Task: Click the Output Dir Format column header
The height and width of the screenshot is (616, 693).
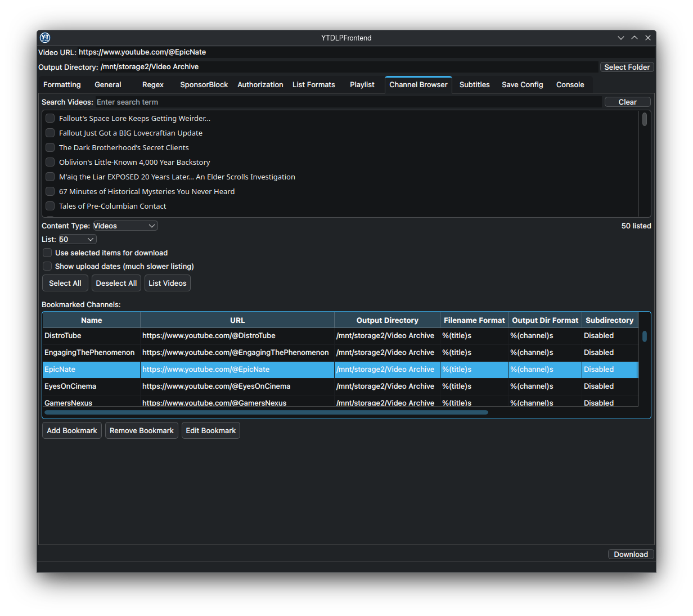Action: click(545, 320)
